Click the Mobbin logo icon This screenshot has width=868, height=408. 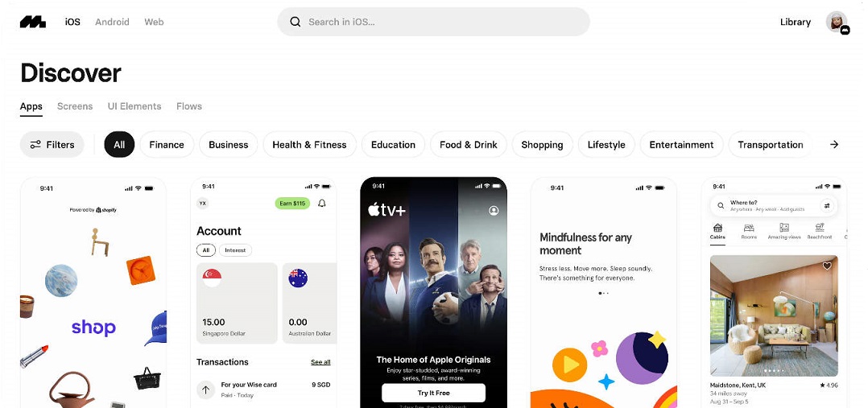pyautogui.click(x=33, y=23)
